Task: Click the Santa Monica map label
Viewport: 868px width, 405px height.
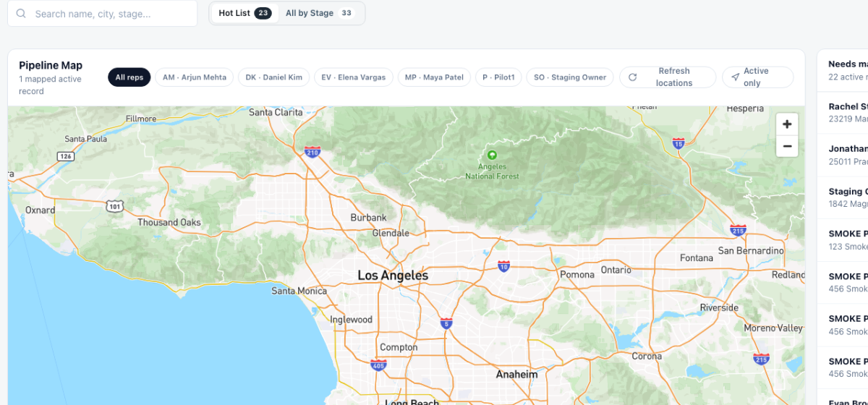Action: (299, 291)
